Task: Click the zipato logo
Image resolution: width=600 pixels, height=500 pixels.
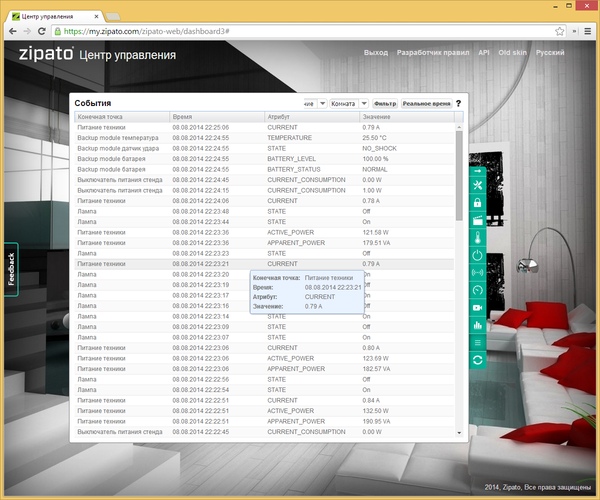Action: click(46, 53)
